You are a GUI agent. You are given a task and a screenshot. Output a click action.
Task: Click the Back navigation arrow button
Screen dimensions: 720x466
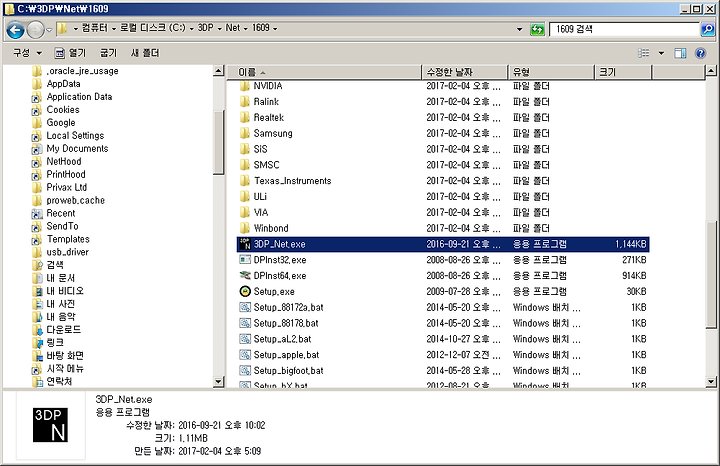pyautogui.click(x=15, y=30)
